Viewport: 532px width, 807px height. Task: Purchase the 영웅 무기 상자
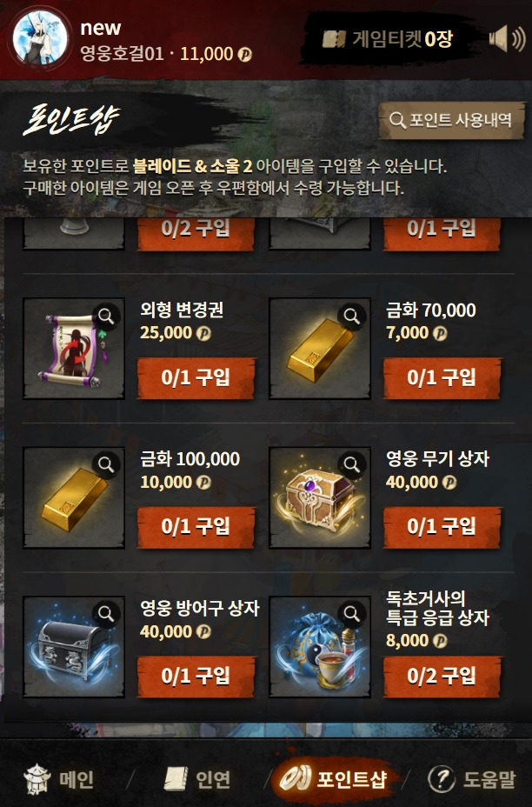click(x=442, y=527)
